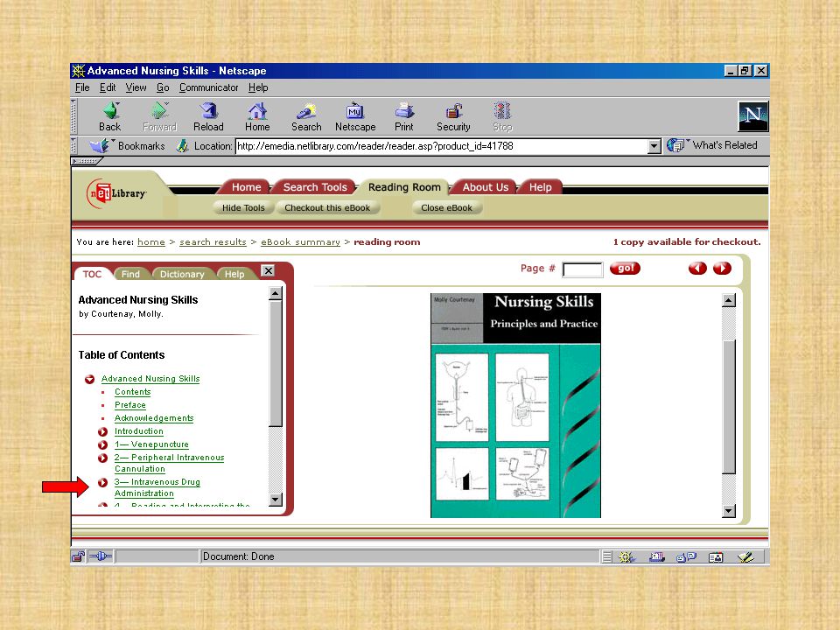Screen dimensions: 840x630
Task: Collapse the Advanced Nursing Skills tree node
Action: (89, 379)
